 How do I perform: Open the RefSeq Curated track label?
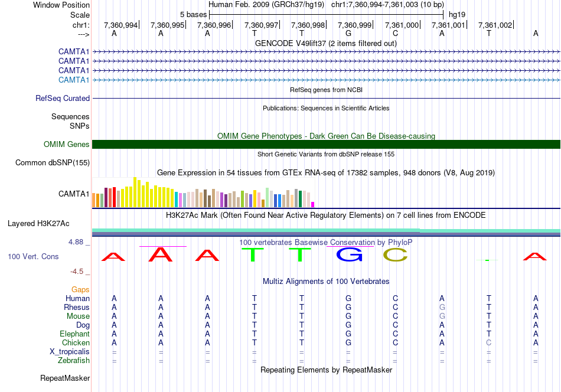tap(63, 98)
